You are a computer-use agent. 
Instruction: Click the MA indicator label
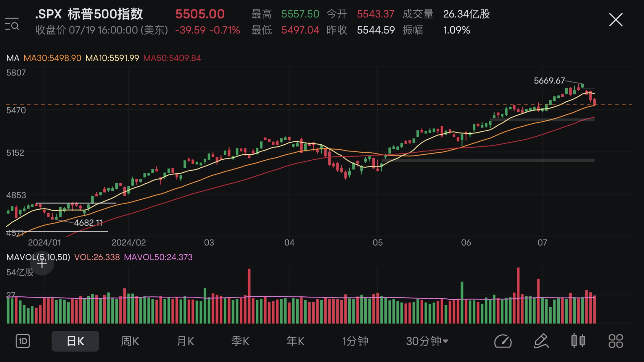13,58
